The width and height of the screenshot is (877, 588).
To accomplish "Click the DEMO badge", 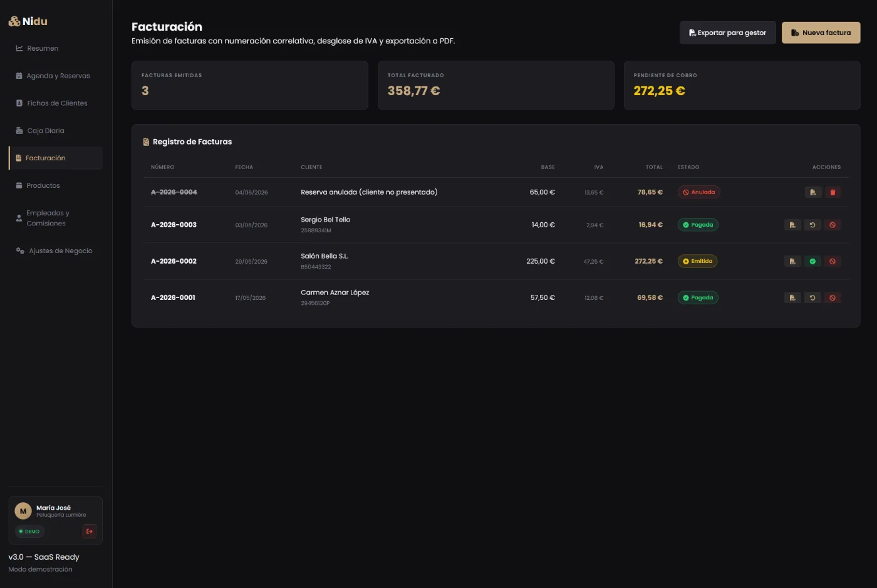I will point(29,531).
